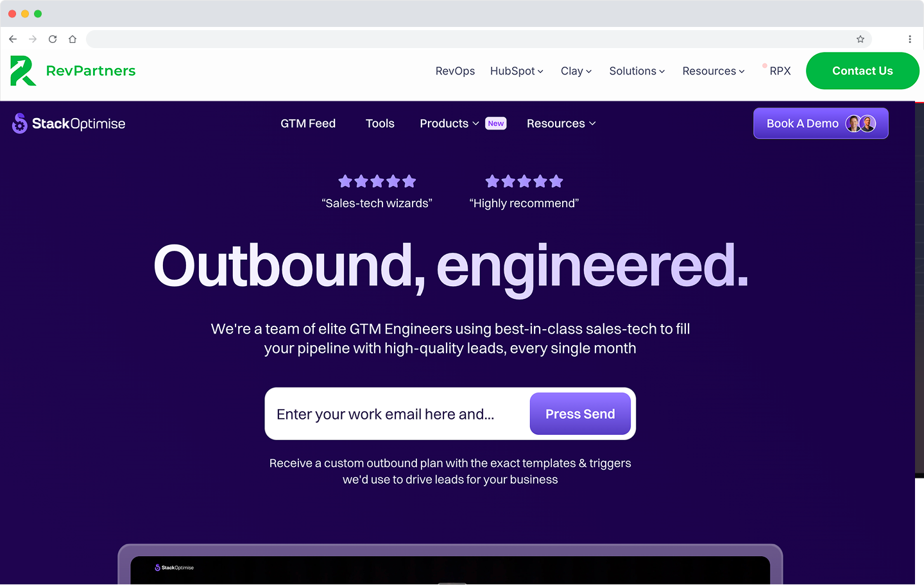Open the browser home icon
This screenshot has height=585, width=924.
[x=73, y=39]
